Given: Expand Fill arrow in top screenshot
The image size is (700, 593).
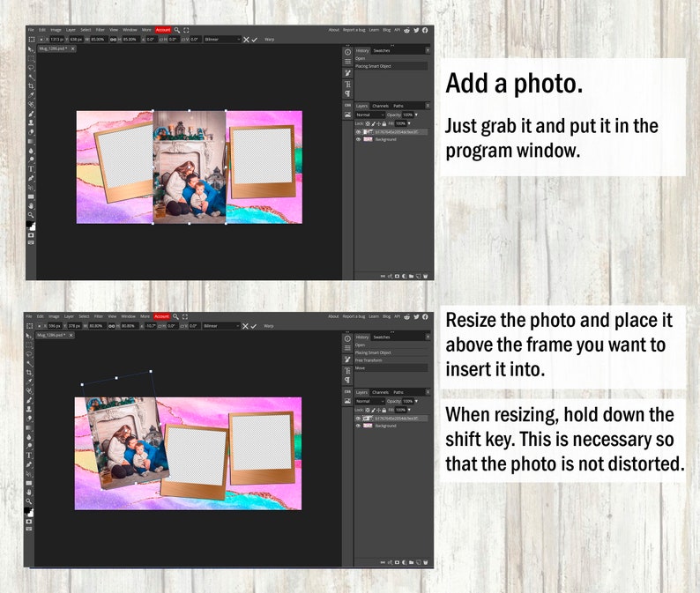Looking at the screenshot, I should (409, 123).
